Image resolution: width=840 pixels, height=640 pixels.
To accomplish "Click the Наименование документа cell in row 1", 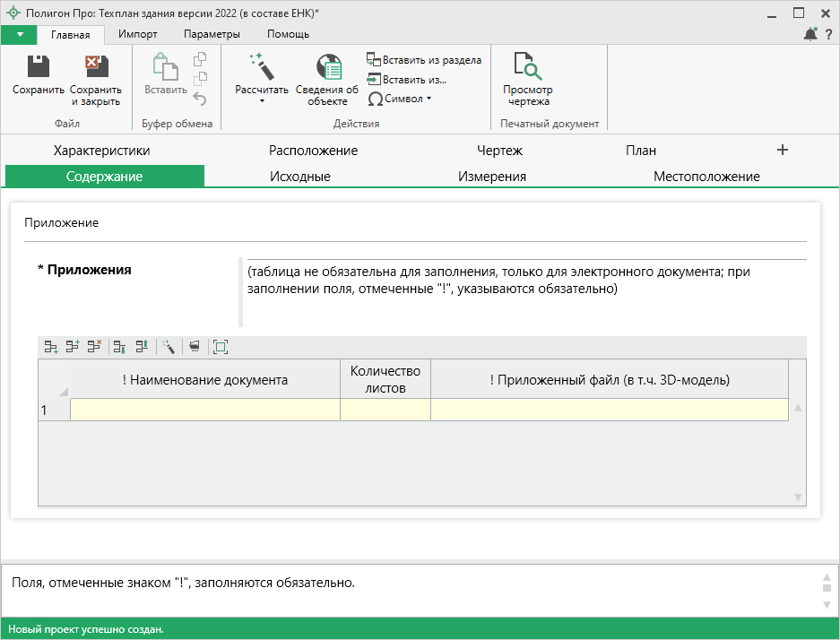I will (x=204, y=410).
